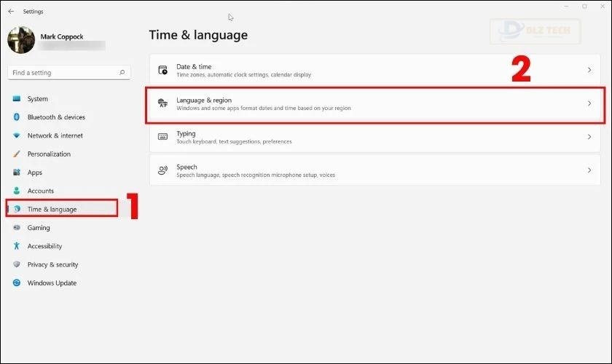Click the Typing keyboard icon
612x364 pixels.
click(x=162, y=137)
